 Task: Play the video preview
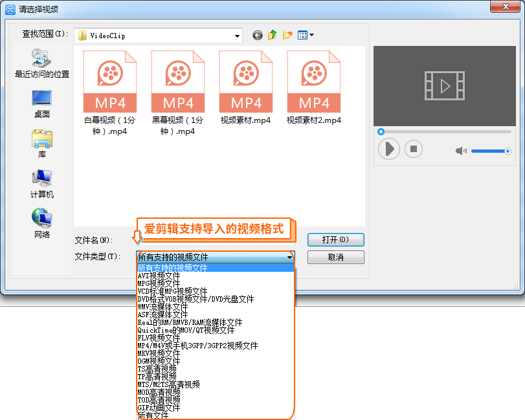point(389,149)
